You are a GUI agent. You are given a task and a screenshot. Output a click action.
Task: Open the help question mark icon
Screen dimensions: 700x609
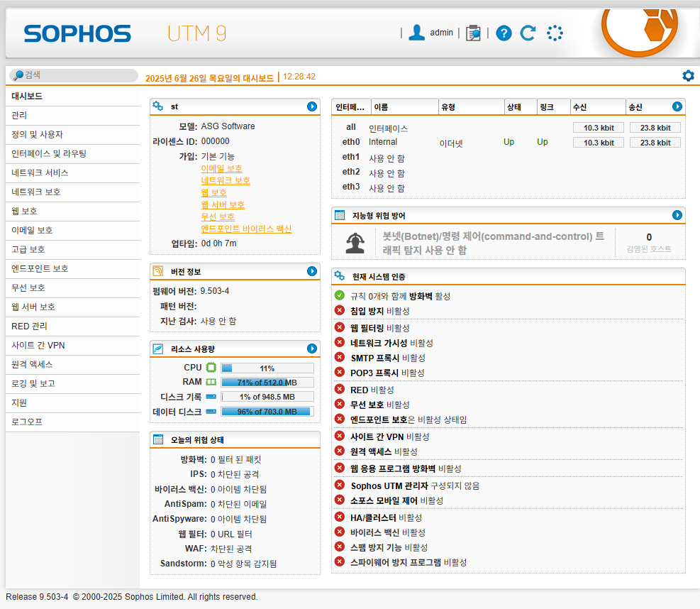click(504, 33)
